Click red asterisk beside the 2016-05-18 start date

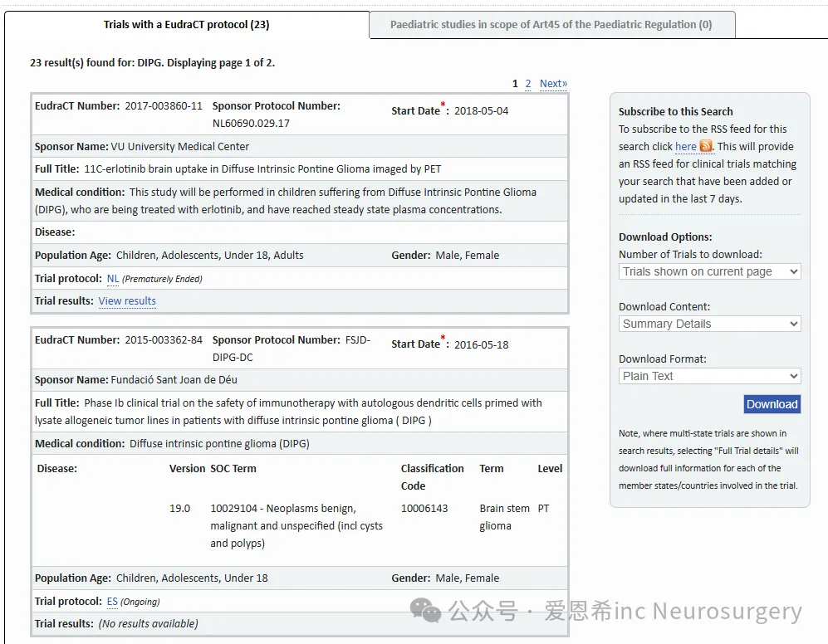[443, 339]
